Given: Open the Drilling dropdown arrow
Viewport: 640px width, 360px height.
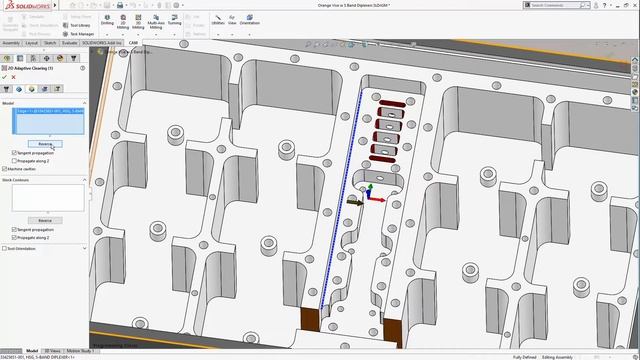Looking at the screenshot, I should (107, 34).
